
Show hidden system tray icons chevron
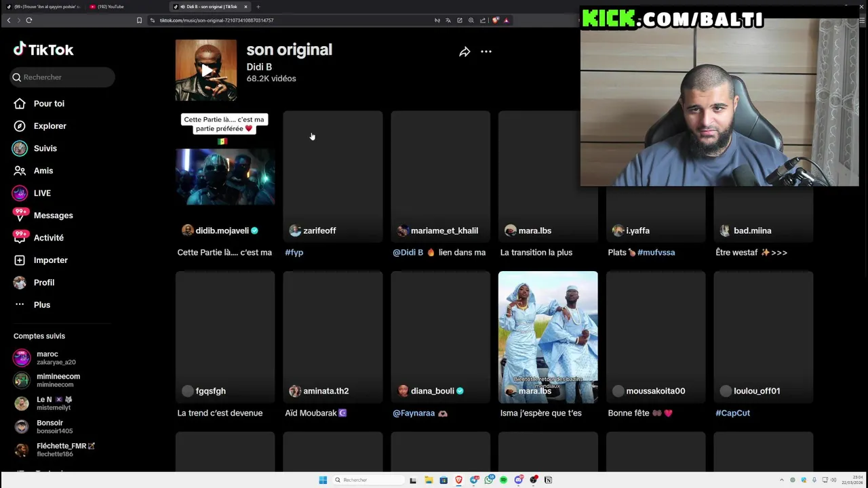[x=781, y=480]
